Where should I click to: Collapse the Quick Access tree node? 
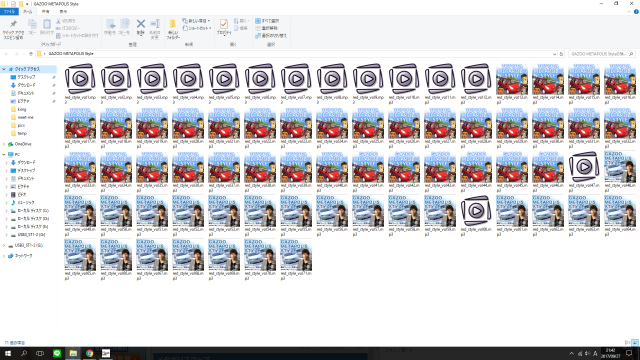tap(4, 69)
